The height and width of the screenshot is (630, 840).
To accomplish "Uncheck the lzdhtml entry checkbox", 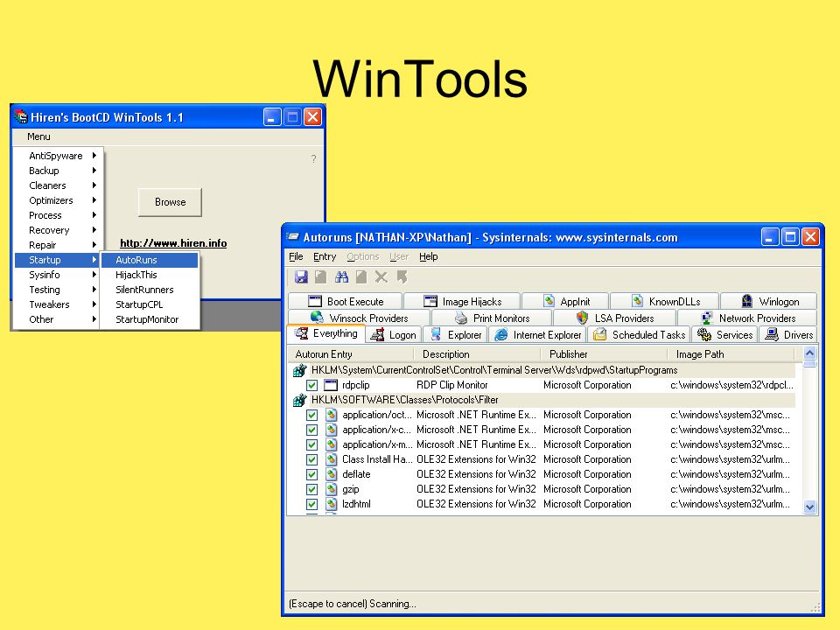I will pyautogui.click(x=311, y=504).
